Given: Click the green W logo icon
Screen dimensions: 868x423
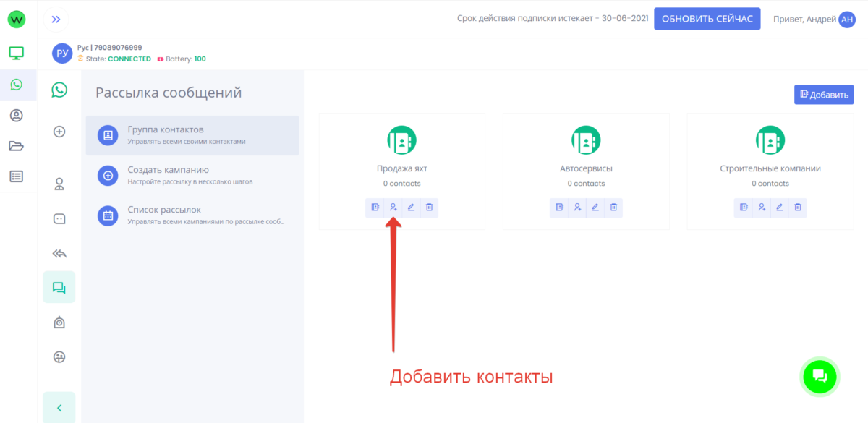Looking at the screenshot, I should click(16, 20).
